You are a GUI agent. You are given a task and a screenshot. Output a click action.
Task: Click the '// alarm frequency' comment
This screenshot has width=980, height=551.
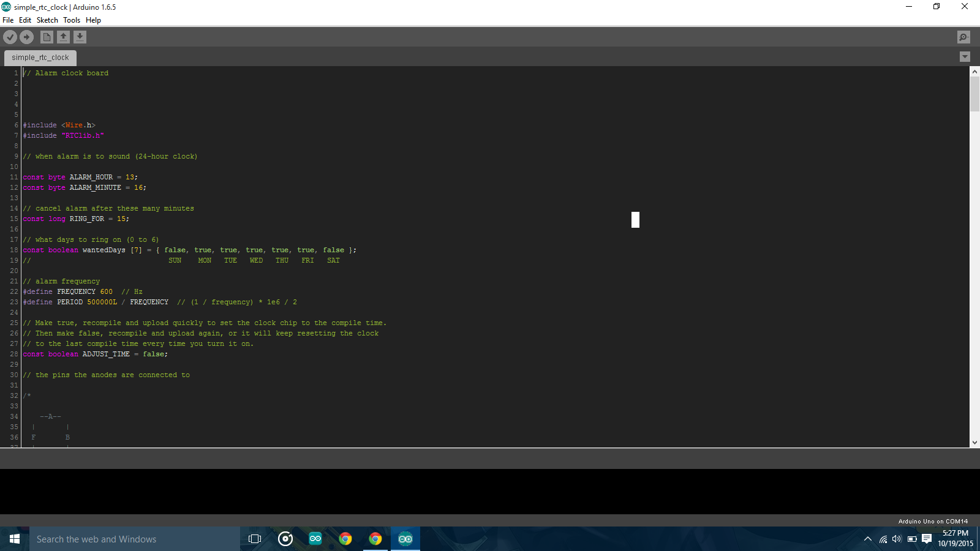coord(61,281)
